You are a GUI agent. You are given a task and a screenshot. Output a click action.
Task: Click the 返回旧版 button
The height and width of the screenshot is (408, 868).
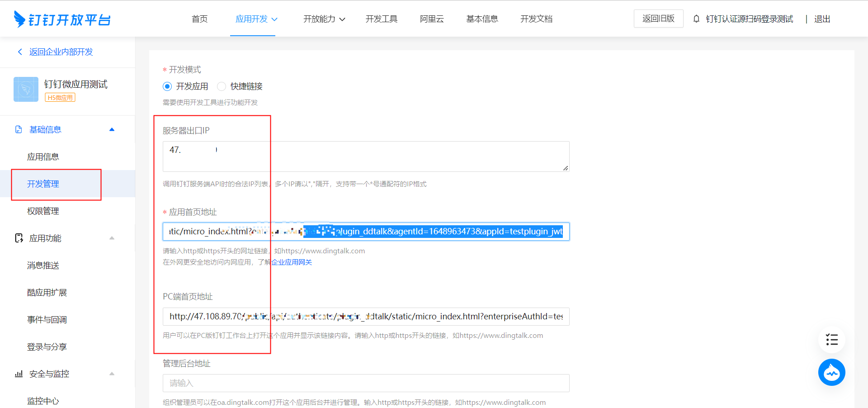point(658,19)
